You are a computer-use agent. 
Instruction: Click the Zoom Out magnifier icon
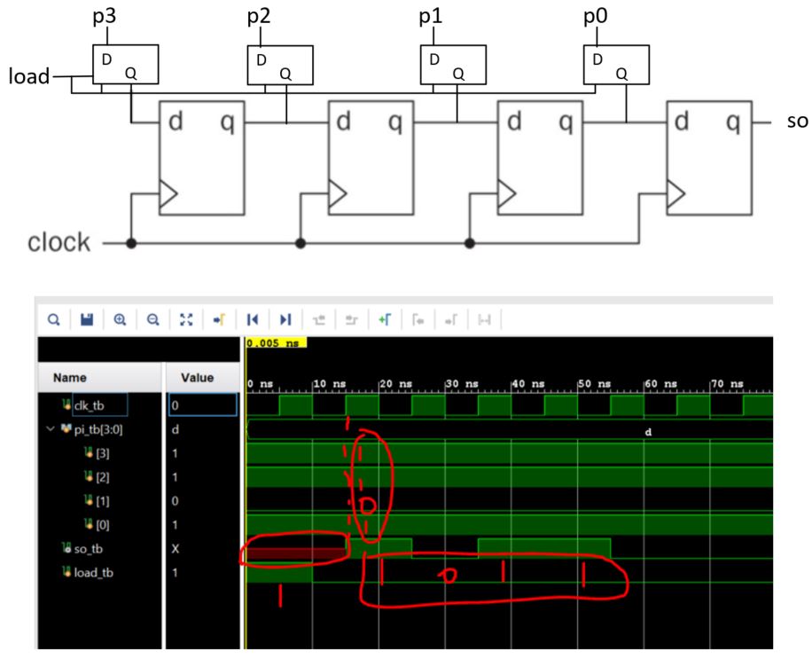tap(152, 318)
